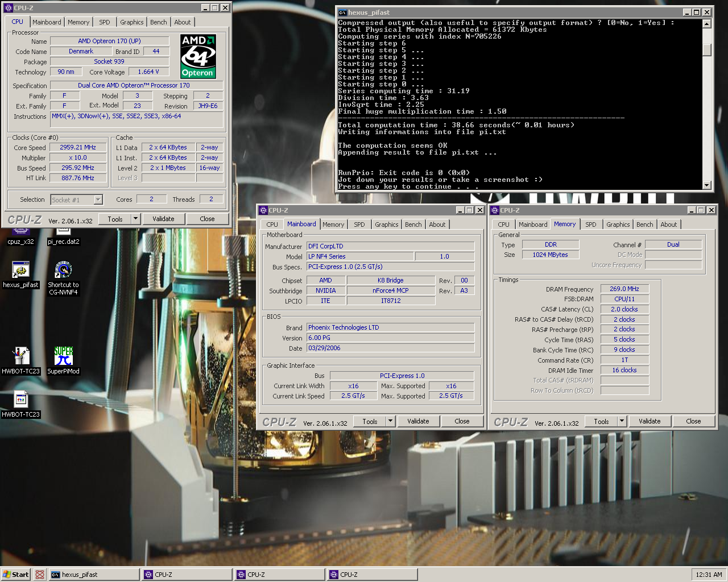This screenshot has width=728, height=582.
Task: Click the Core Speed 2959.21 MHz field
Action: [78, 147]
